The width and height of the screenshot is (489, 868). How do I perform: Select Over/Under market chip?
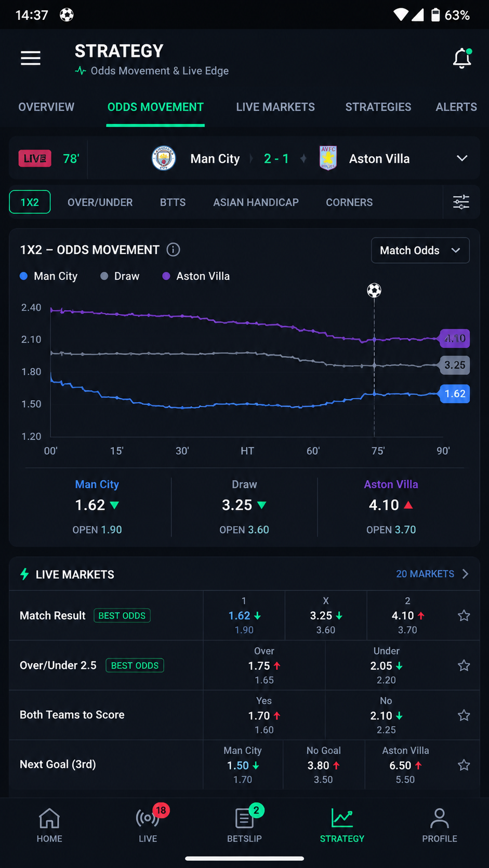point(100,202)
